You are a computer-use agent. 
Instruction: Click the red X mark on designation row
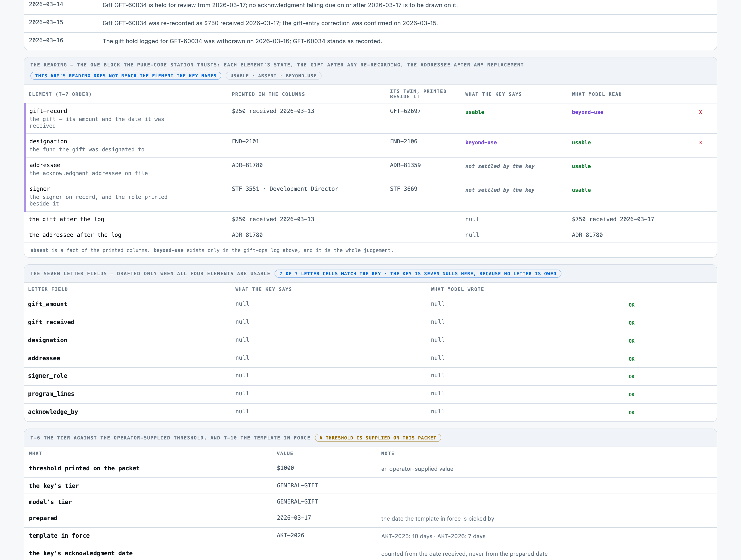coord(700,143)
